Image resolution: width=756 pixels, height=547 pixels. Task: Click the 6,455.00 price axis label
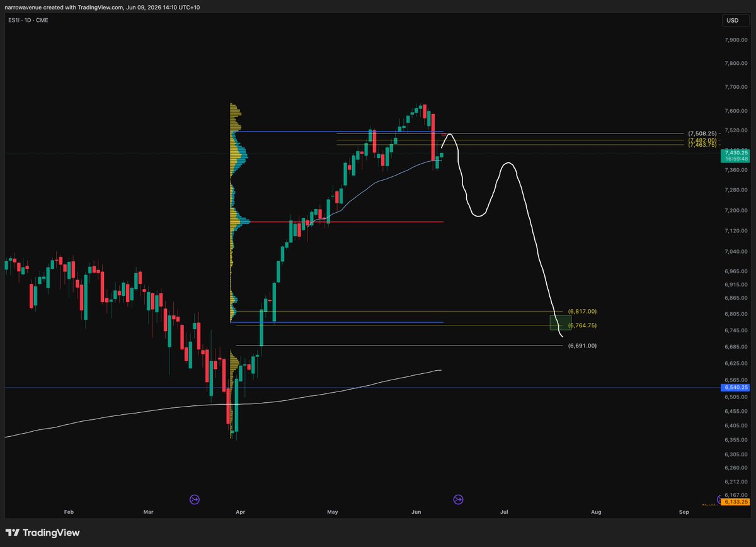(736, 411)
